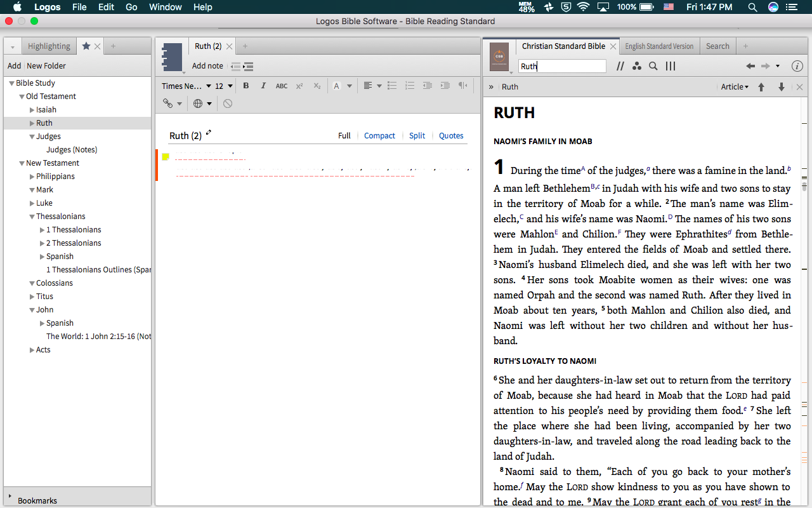Switch notes to Split view
This screenshot has height=508, width=812.
point(417,136)
